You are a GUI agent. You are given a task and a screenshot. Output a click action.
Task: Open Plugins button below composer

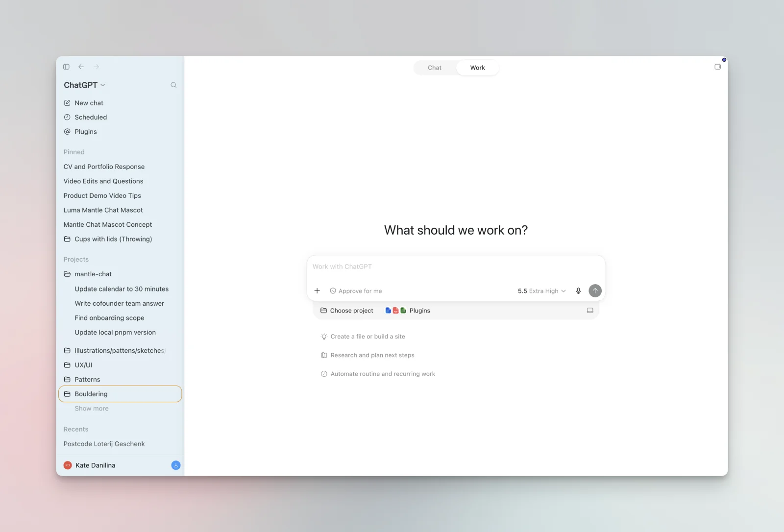(408, 311)
